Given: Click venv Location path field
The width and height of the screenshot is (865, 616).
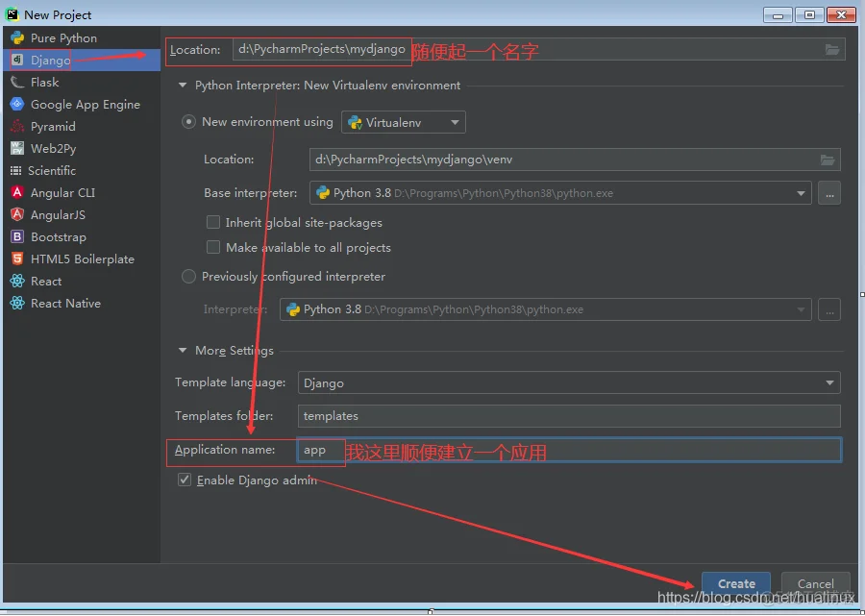Looking at the screenshot, I should (575, 160).
